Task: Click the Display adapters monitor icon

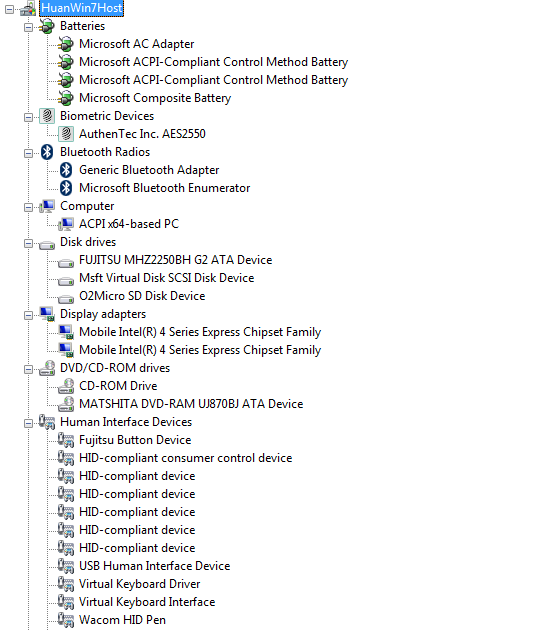Action: pos(47,314)
